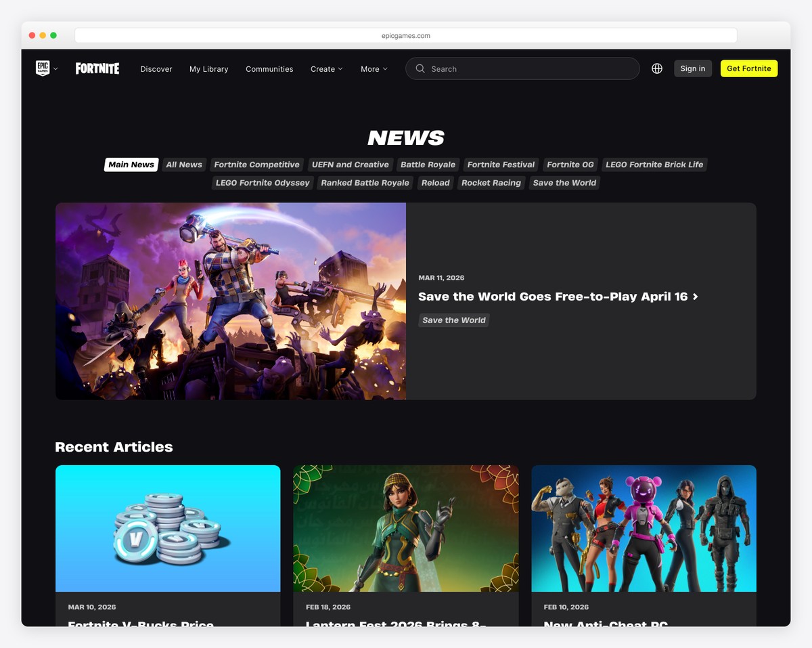Click the Sign in button
This screenshot has height=648, width=812.
692,68
